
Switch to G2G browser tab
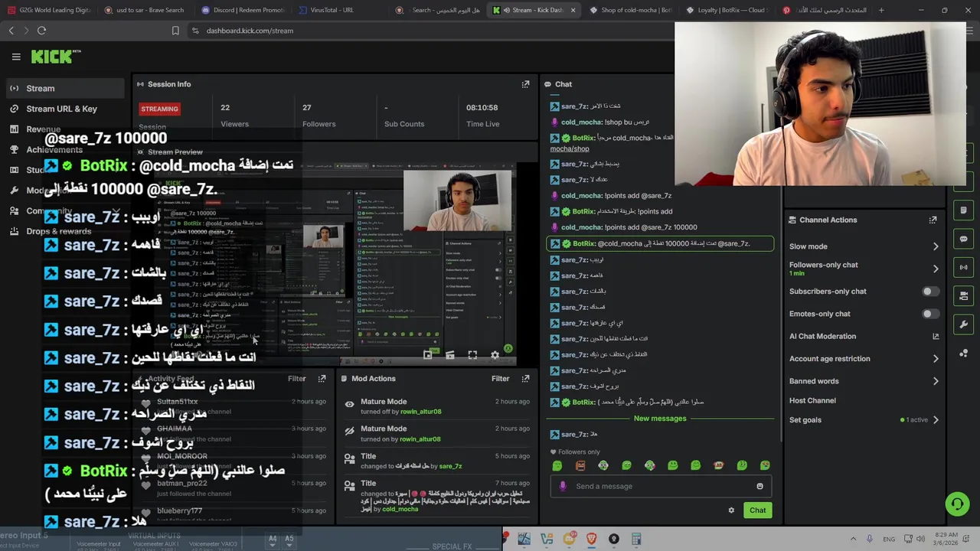pyautogui.click(x=49, y=10)
